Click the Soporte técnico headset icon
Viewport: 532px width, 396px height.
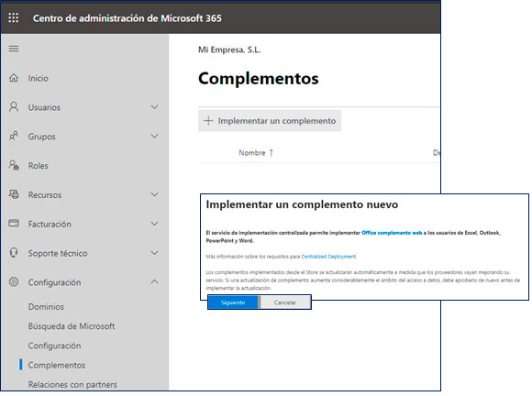pos(14,253)
